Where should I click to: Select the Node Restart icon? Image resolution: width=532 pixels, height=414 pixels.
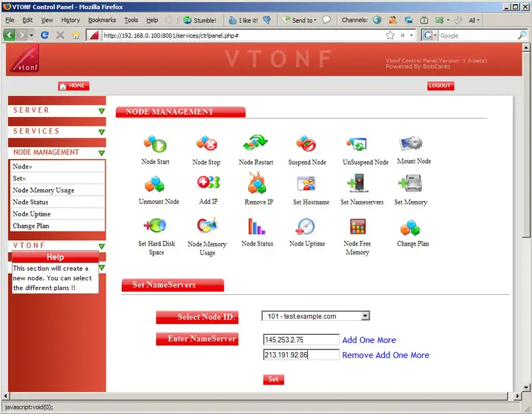pos(255,144)
